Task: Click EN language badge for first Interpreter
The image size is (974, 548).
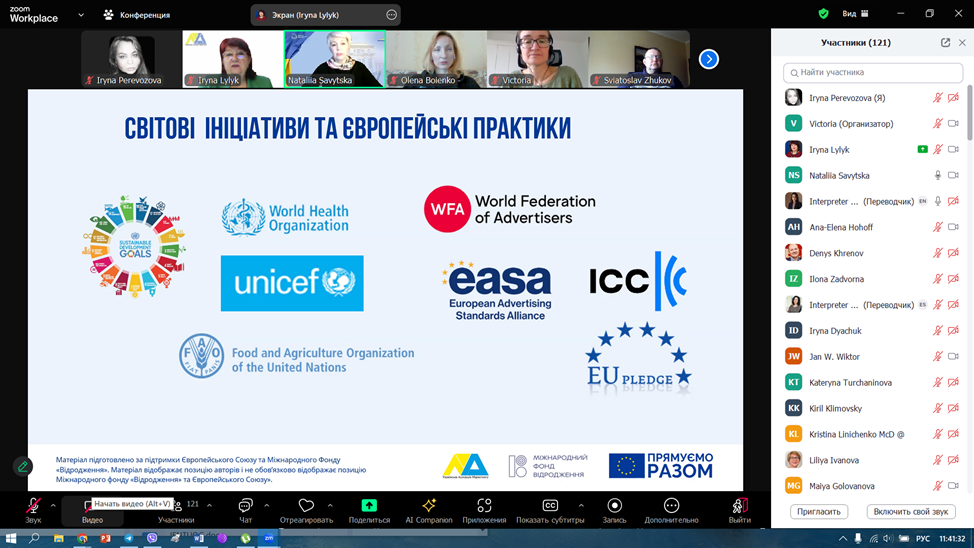Action: [922, 201]
